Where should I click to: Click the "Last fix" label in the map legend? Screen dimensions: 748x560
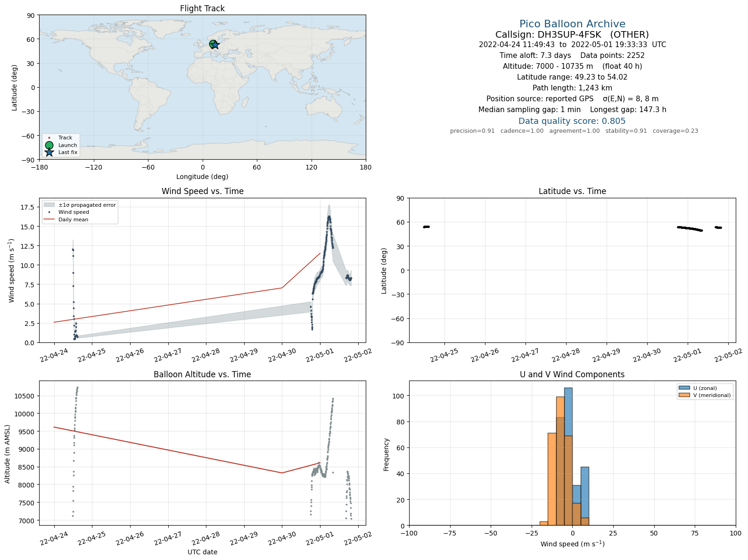coord(68,152)
